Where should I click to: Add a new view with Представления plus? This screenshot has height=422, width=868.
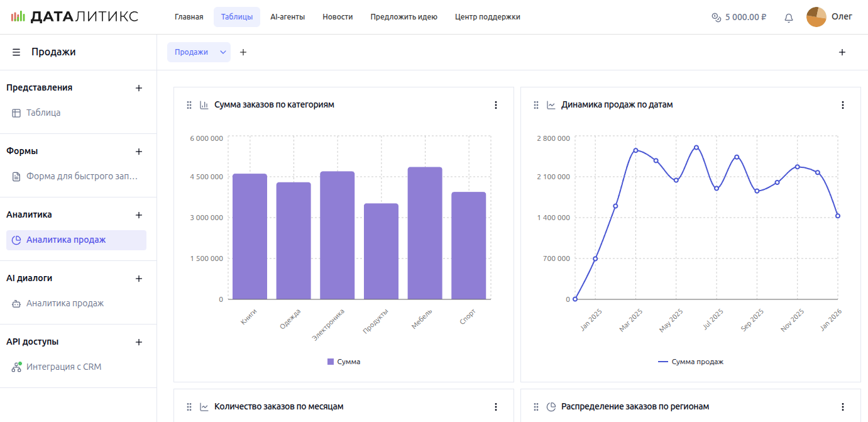click(139, 88)
